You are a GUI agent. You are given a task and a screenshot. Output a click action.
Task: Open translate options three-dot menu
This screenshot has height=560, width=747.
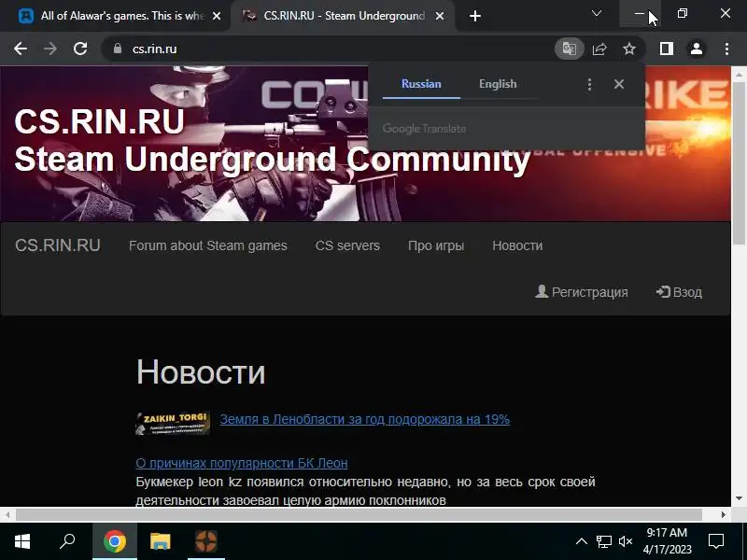click(589, 84)
